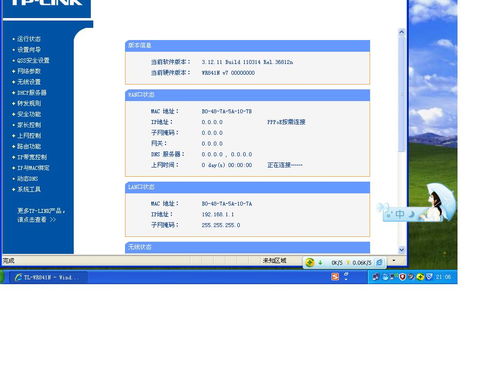The height and width of the screenshot is (375, 500).
Task: Expand 安全功能 in the sidebar menu
Action: click(29, 114)
